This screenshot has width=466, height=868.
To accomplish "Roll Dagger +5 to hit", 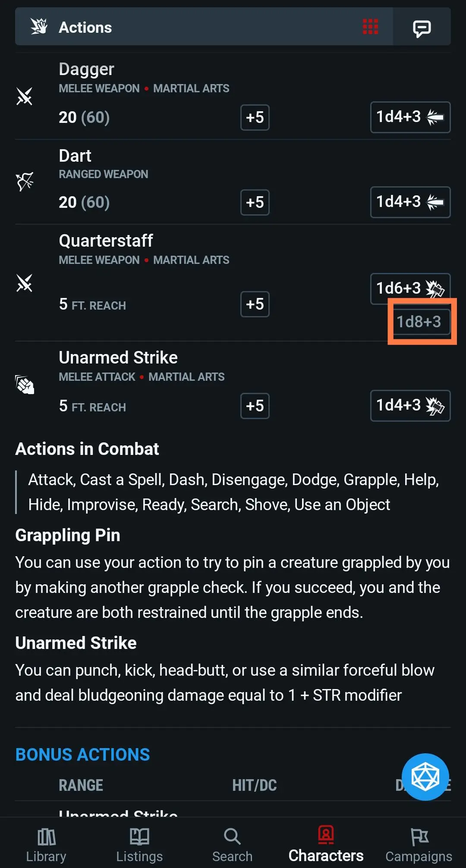I will 255,117.
